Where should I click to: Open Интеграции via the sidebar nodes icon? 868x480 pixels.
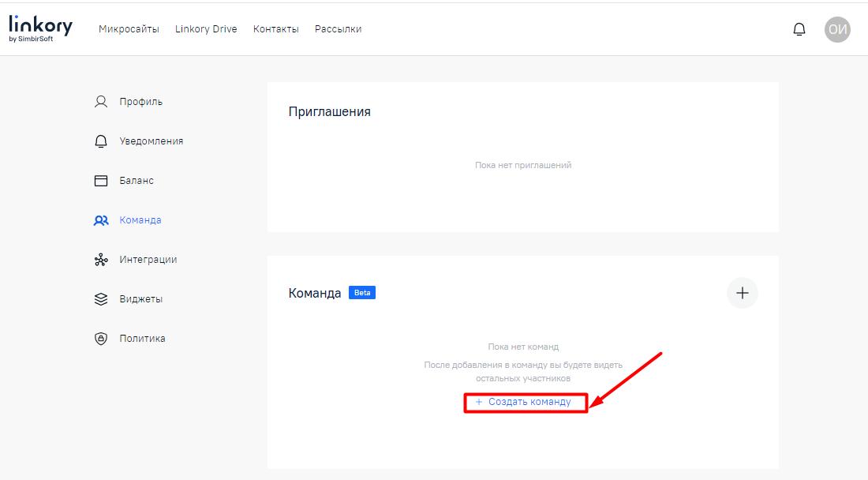[x=99, y=259]
